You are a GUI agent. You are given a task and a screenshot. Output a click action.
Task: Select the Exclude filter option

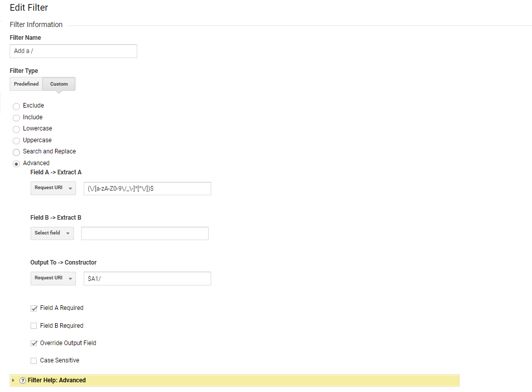tap(16, 106)
